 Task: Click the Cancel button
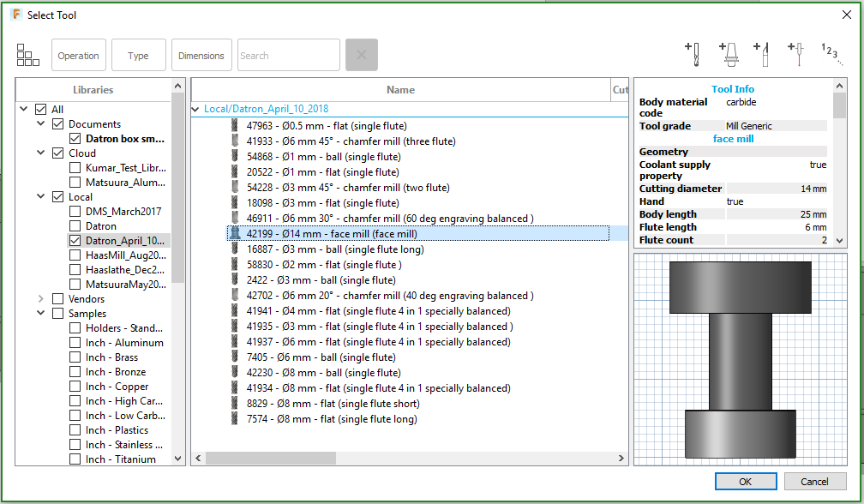click(x=814, y=482)
